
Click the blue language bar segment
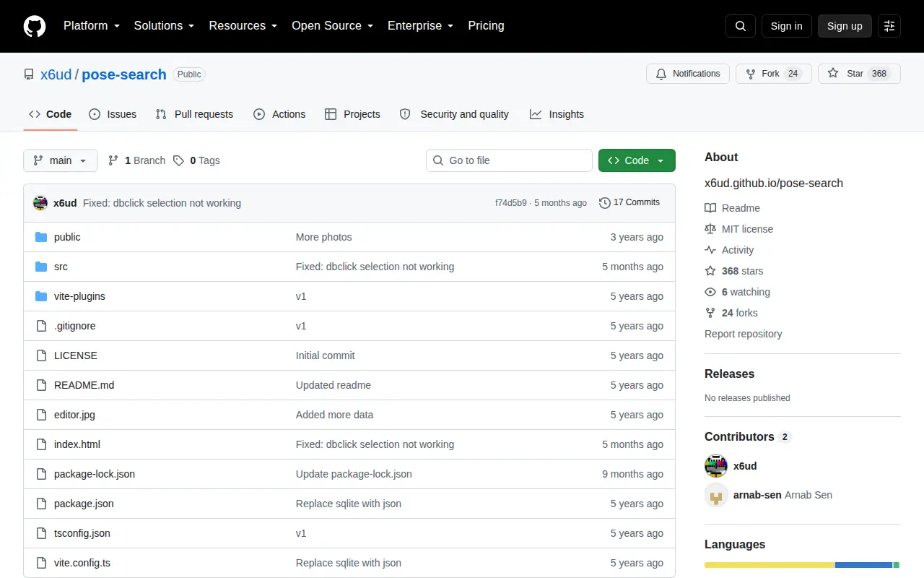point(864,565)
